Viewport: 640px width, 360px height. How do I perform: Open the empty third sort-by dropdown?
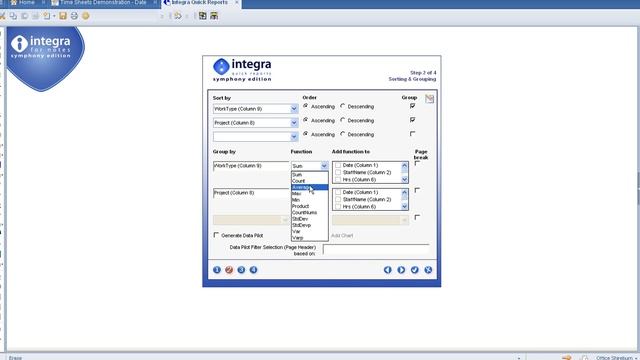[294, 137]
